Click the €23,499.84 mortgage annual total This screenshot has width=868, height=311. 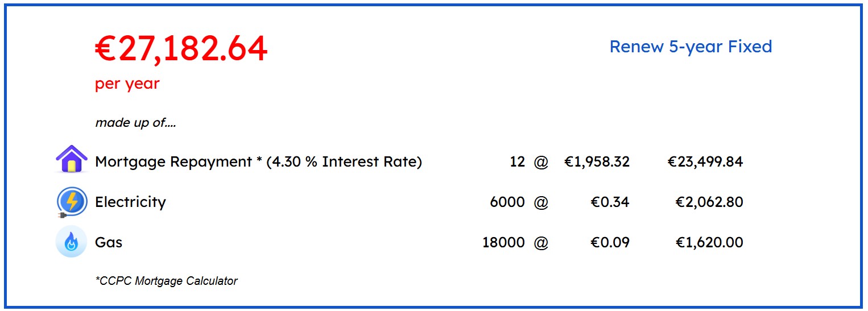click(705, 162)
